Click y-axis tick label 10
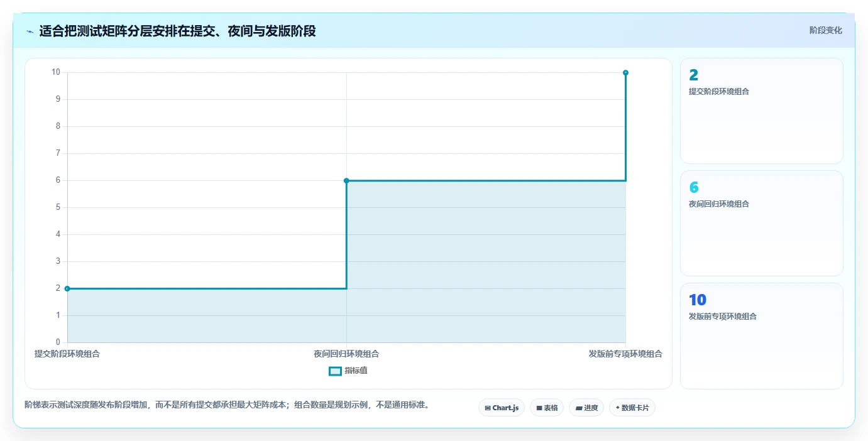This screenshot has height=441, width=868. click(56, 72)
